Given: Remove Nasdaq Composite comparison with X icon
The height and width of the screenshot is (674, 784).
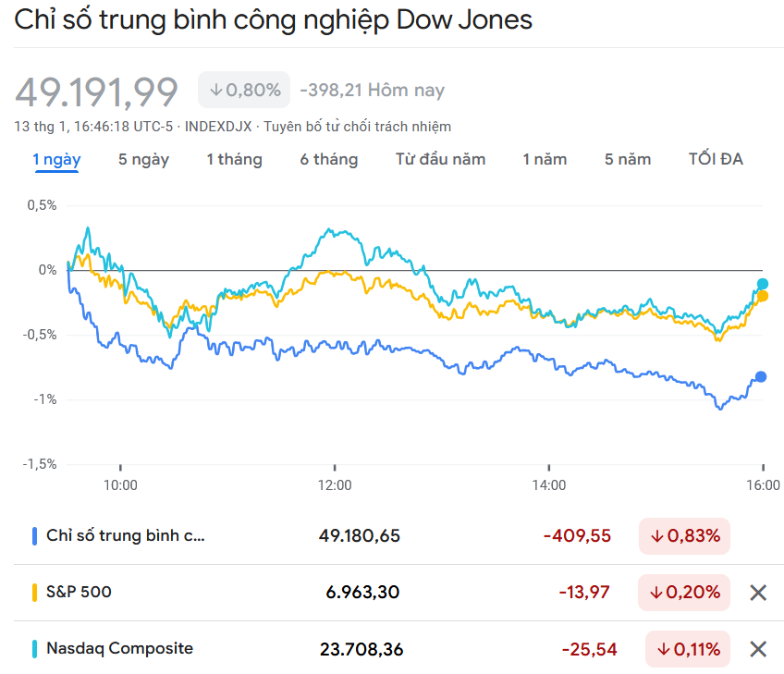Looking at the screenshot, I should [x=758, y=649].
